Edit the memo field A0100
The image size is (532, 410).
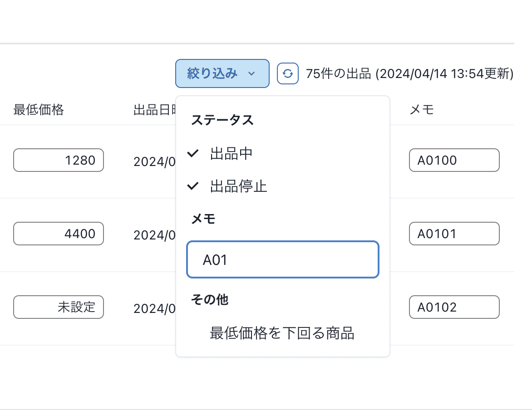[454, 160]
